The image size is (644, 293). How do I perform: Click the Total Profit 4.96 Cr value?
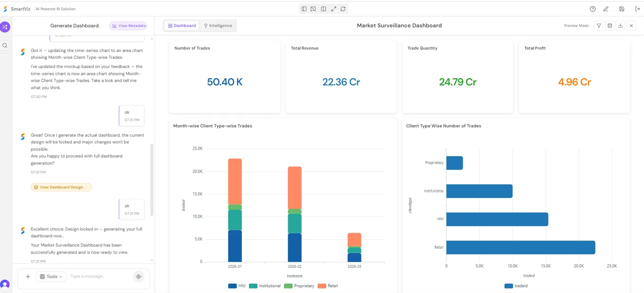[574, 82]
